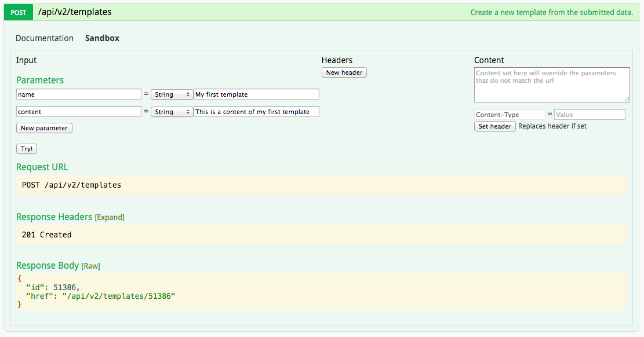
Task: Click the Try! button
Action: pos(27,149)
